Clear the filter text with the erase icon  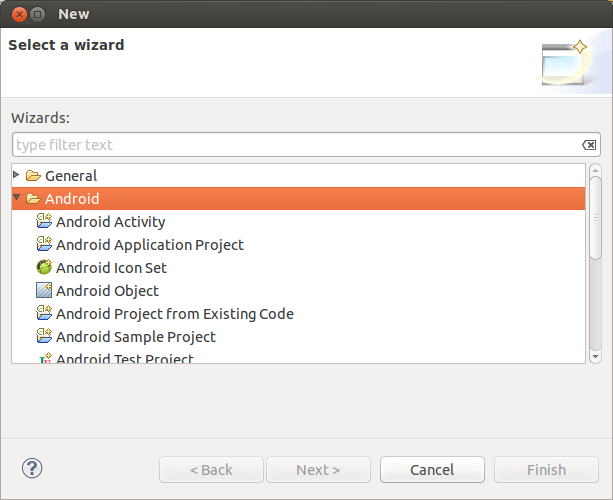590,145
